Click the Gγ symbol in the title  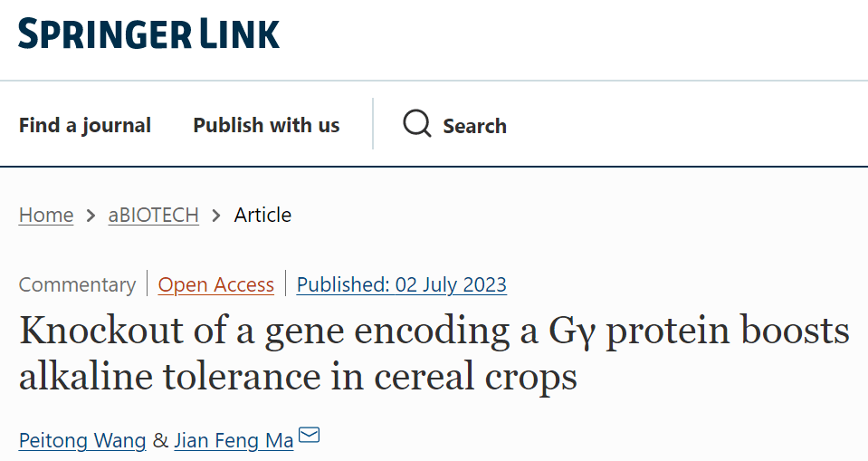point(572,331)
